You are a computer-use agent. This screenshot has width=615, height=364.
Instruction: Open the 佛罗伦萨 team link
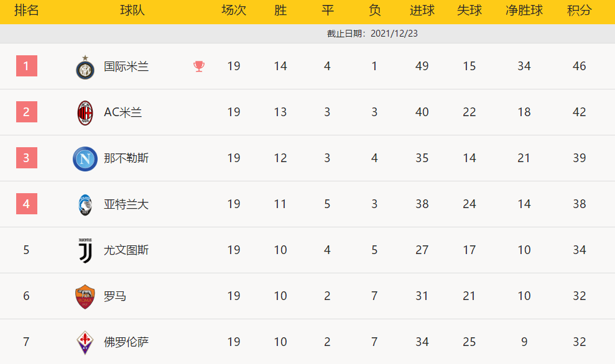coord(126,342)
